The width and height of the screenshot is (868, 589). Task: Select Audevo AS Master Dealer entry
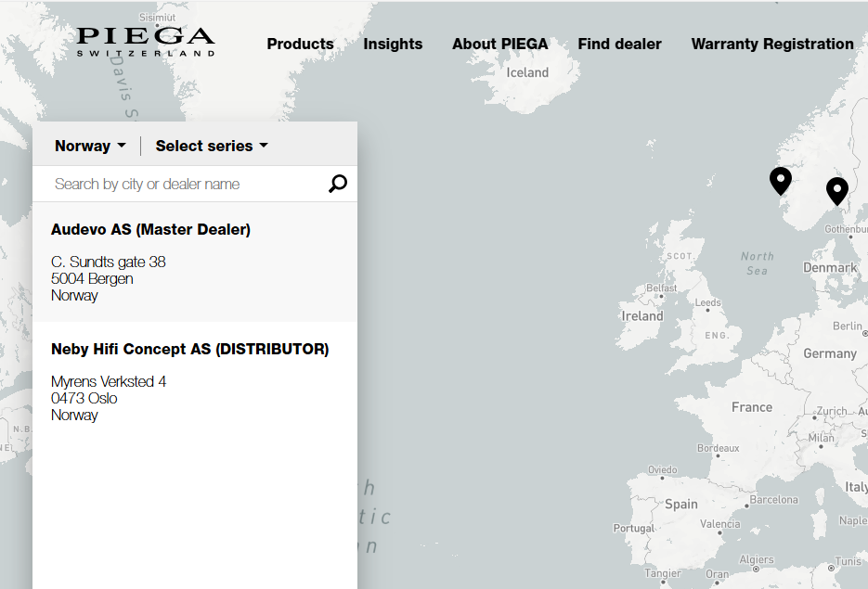tap(150, 229)
